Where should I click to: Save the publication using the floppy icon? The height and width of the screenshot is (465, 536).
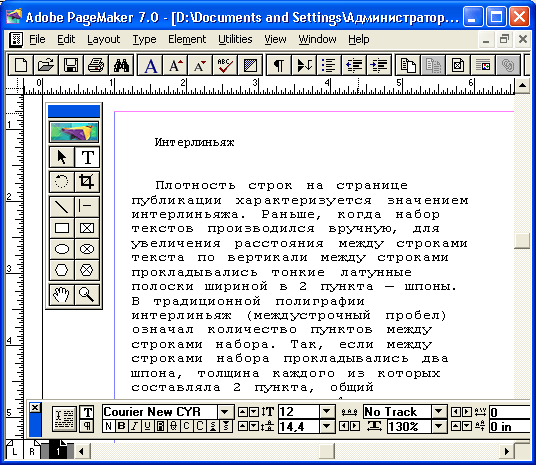pyautogui.click(x=71, y=65)
